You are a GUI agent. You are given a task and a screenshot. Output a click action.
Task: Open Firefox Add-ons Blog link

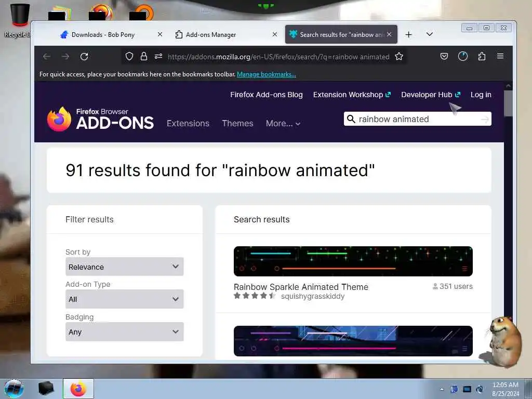(267, 95)
